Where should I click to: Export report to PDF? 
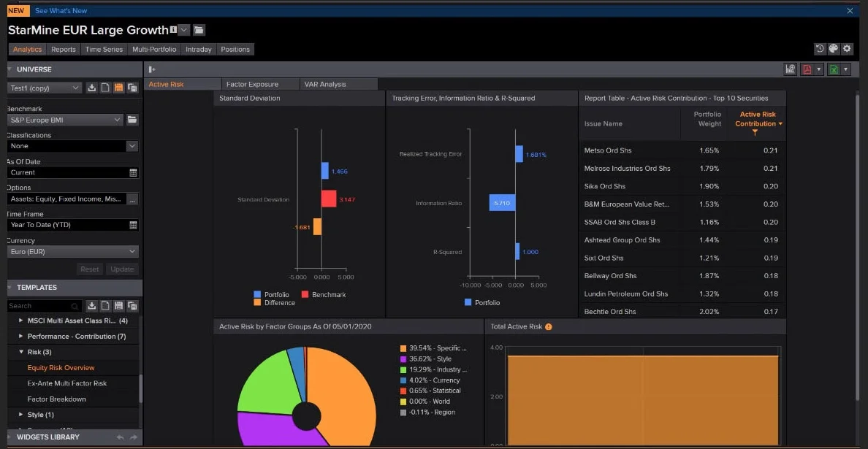pyautogui.click(x=807, y=69)
